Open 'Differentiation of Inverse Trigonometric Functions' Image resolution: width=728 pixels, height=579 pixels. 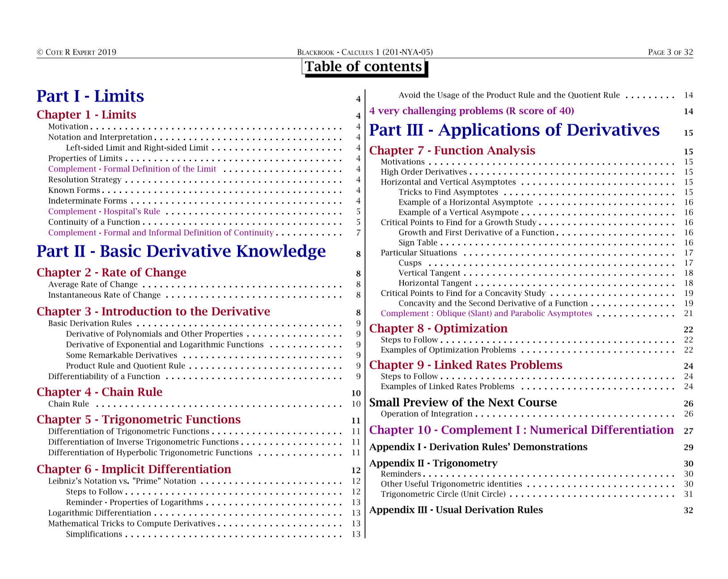click(x=144, y=442)
